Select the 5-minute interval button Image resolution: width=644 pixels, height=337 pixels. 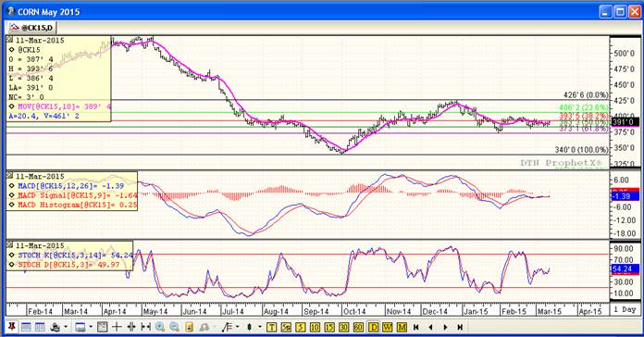301,327
